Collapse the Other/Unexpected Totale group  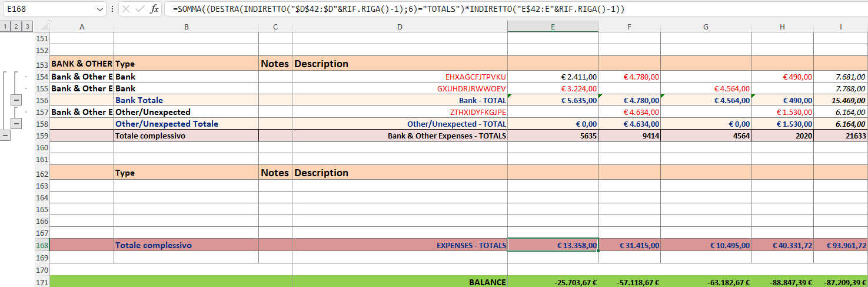pos(16,124)
